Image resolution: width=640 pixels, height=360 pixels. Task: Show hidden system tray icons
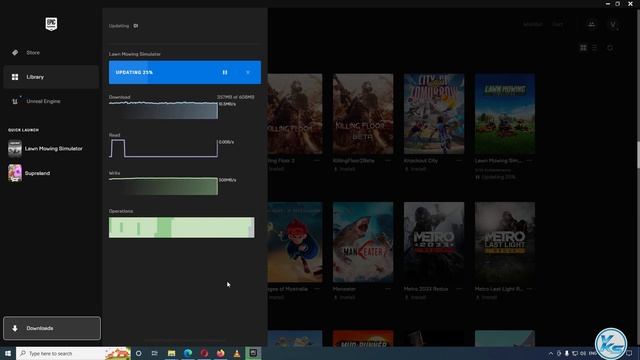tap(551, 353)
